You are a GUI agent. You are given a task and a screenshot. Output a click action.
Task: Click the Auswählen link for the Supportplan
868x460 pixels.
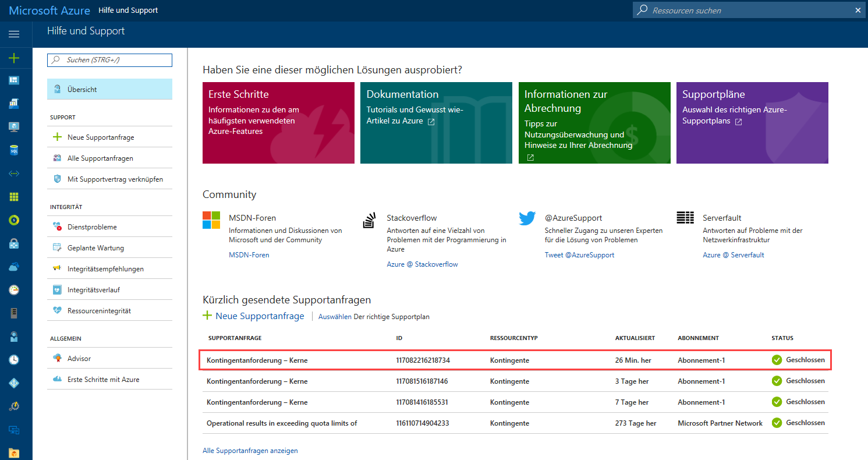pyautogui.click(x=335, y=317)
